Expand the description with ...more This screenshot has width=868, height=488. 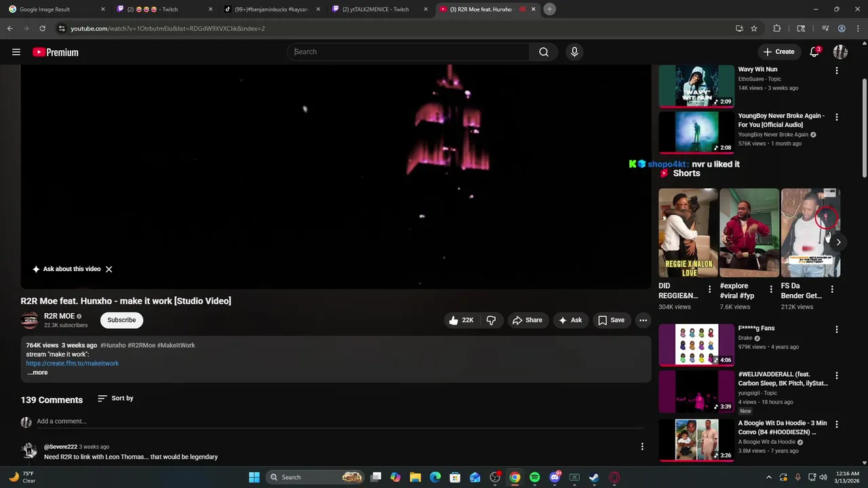point(37,372)
